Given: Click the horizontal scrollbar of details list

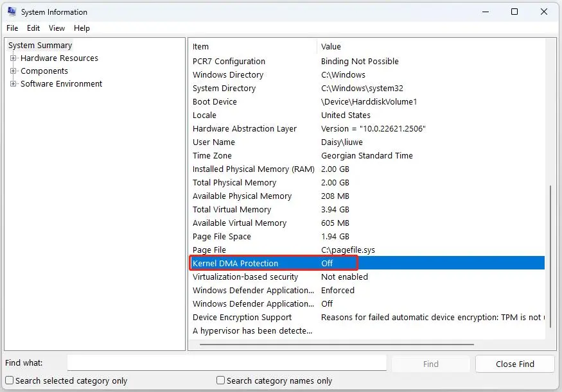Looking at the screenshot, I should (x=337, y=345).
